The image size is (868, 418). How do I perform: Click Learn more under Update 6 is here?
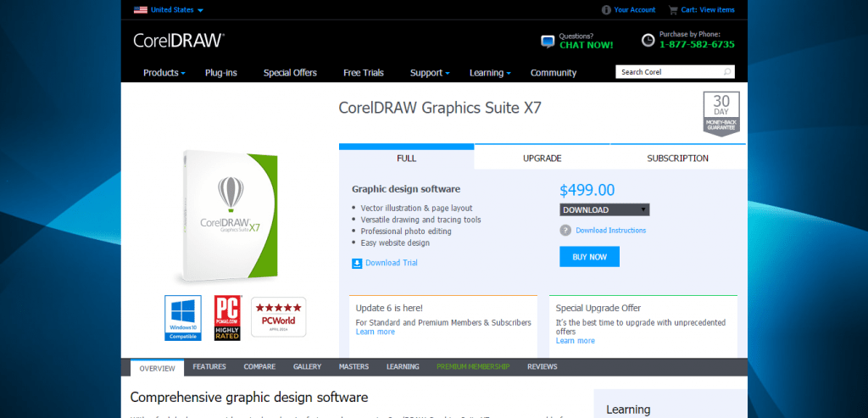point(376,332)
